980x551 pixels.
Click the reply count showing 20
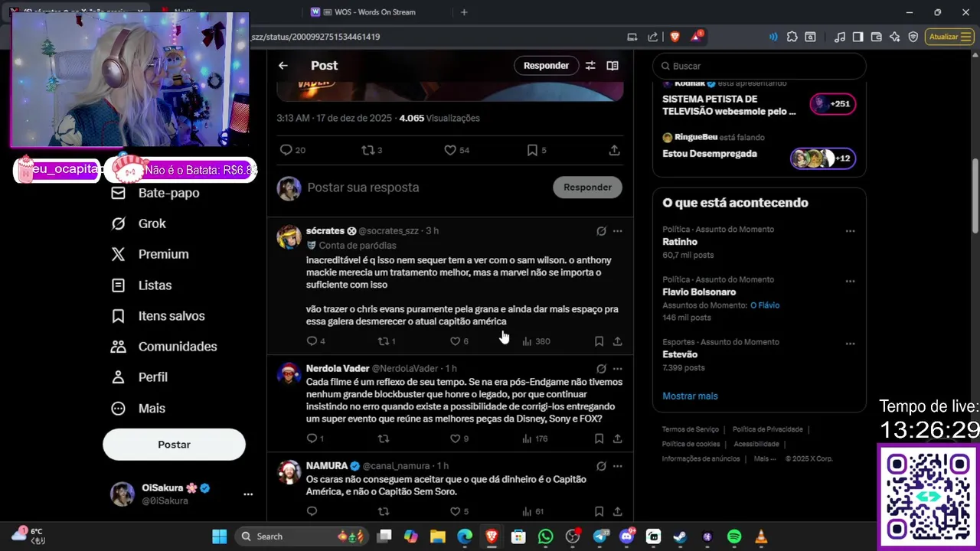[x=293, y=150]
